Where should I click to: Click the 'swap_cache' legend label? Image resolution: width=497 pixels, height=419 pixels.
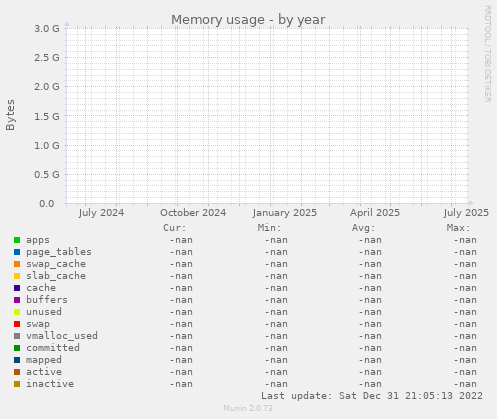(56, 264)
